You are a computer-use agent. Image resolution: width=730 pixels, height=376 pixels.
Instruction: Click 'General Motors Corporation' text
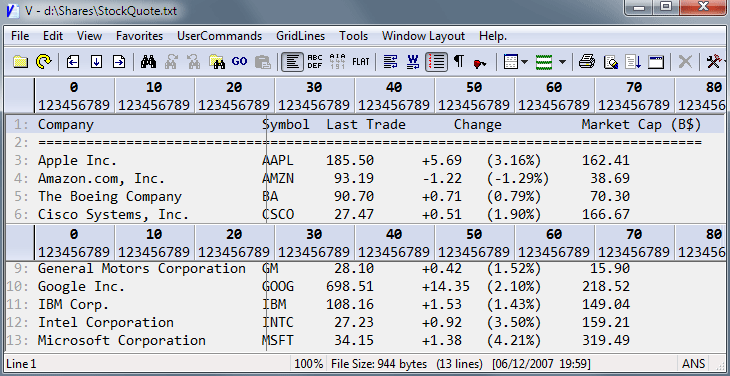(x=142, y=269)
